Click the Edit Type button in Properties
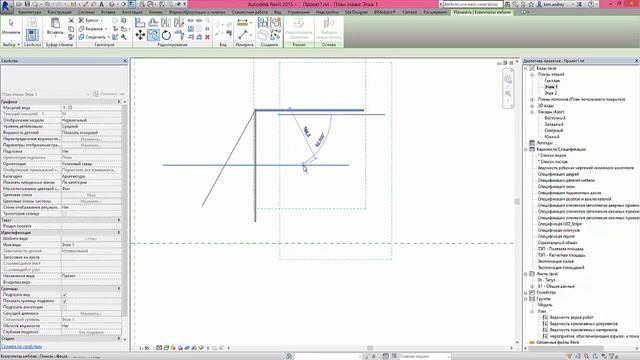The image size is (640, 360). 109,94
